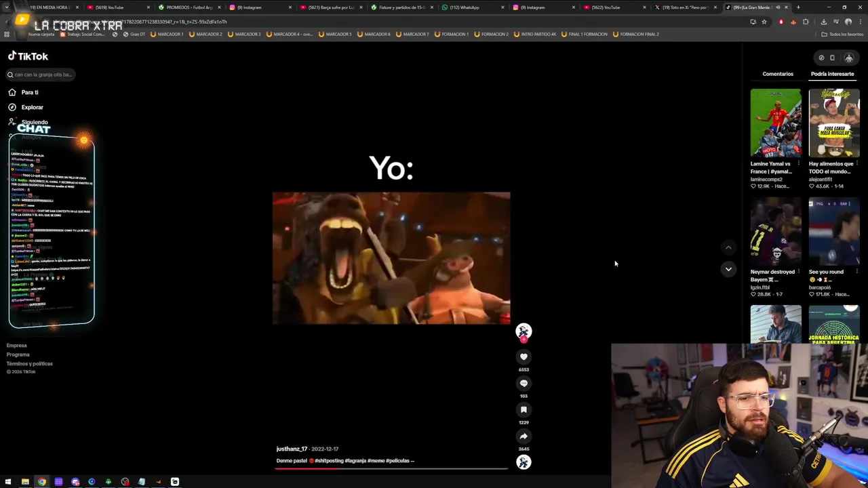Open FORMACION FINAL 2 bookmark
The width and height of the screenshot is (868, 488).
coord(635,34)
